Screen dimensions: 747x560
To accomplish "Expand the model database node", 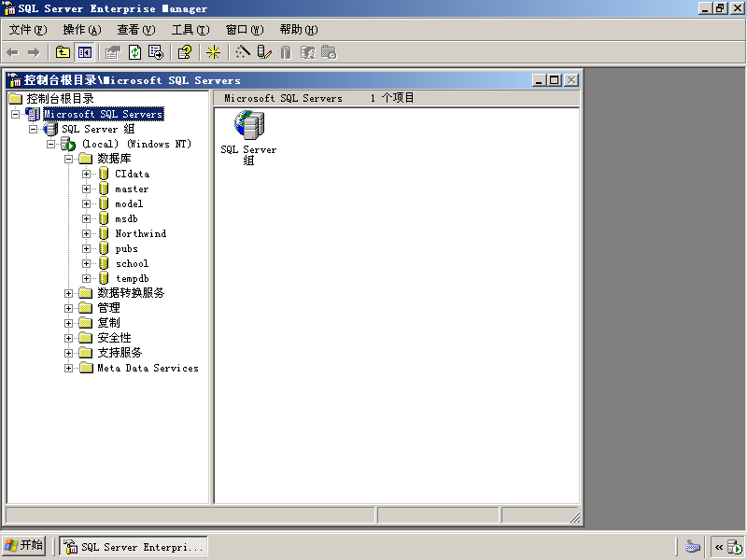I will pos(86,203).
